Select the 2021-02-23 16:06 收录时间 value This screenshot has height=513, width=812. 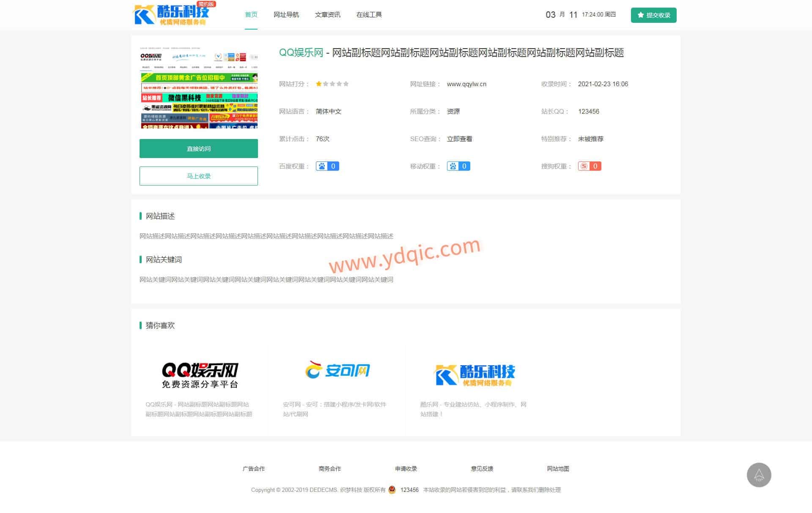tap(603, 84)
